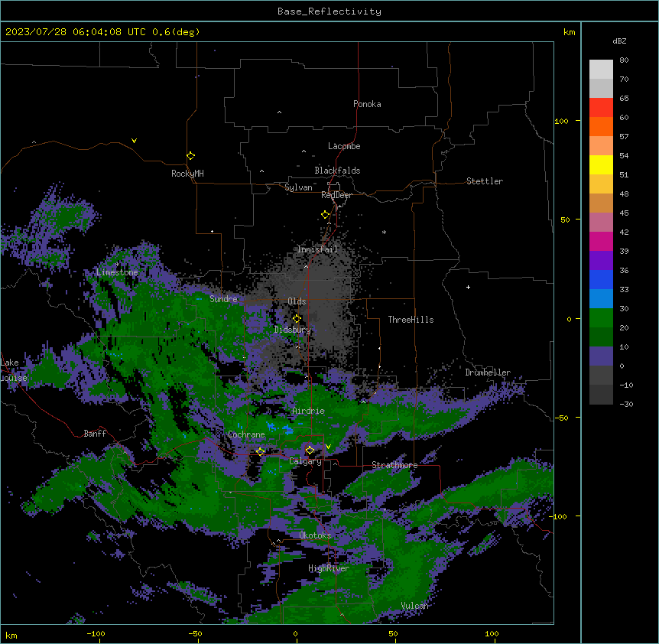Click the -100 tick on the horizontal axis
659x644 pixels.
pos(96,634)
